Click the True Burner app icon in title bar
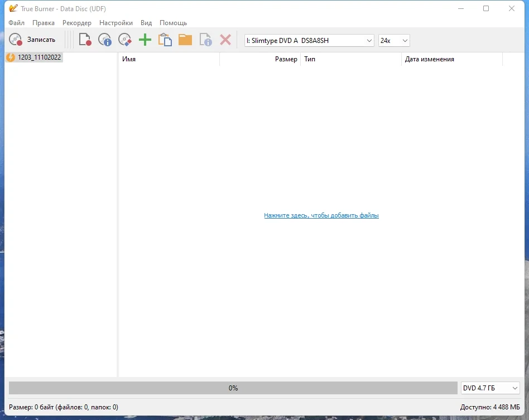 click(x=13, y=8)
